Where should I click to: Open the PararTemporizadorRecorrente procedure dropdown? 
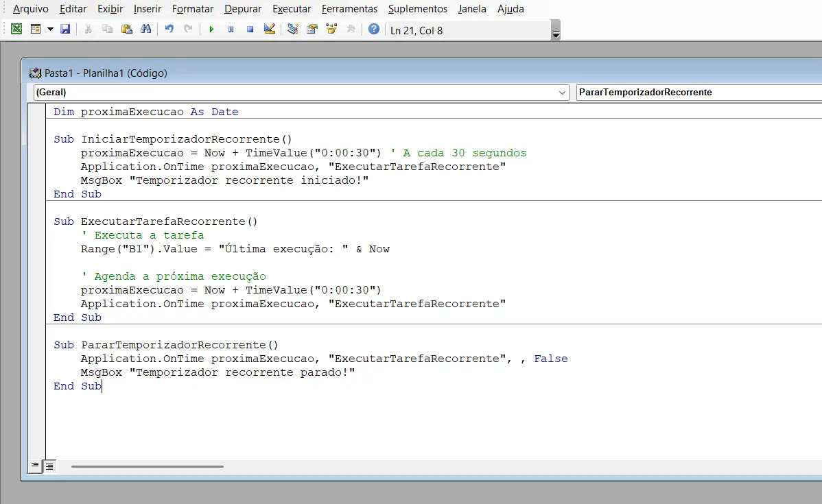coord(698,92)
